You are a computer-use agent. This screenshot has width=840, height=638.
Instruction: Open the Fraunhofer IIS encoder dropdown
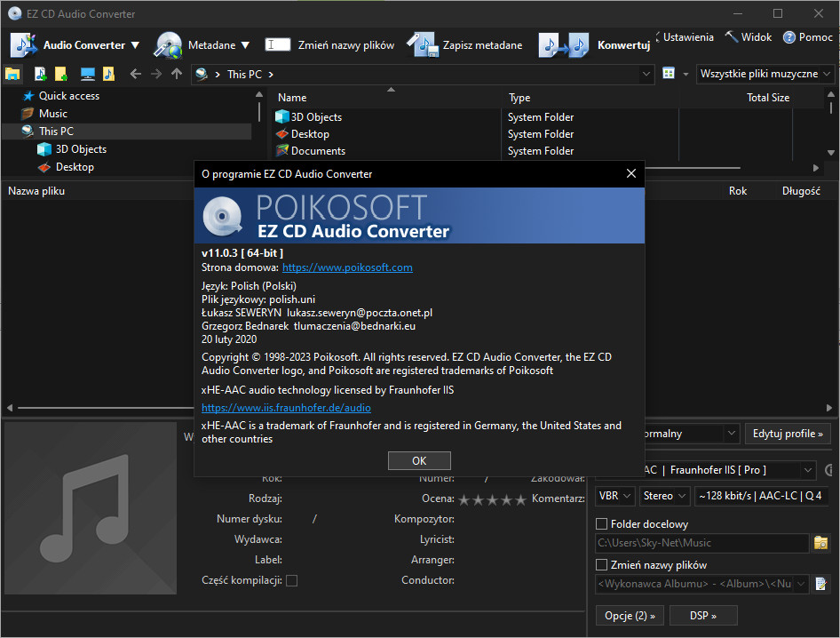(x=807, y=470)
